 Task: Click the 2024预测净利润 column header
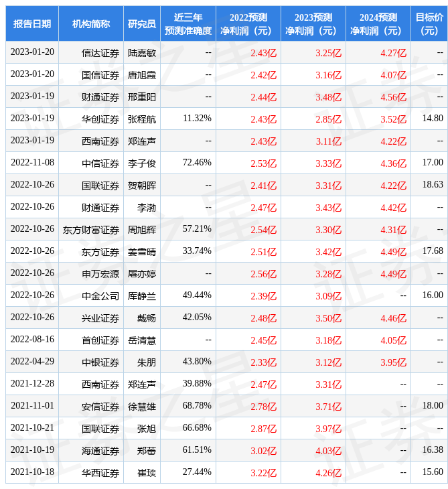[x=378, y=23]
